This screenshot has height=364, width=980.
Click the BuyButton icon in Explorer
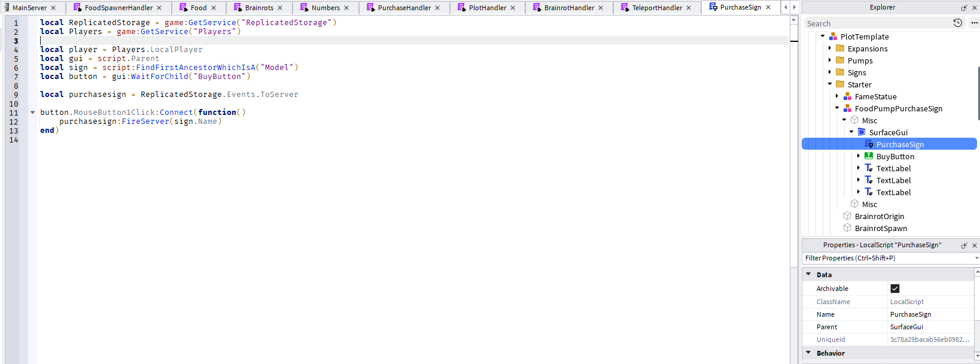pyautogui.click(x=869, y=156)
